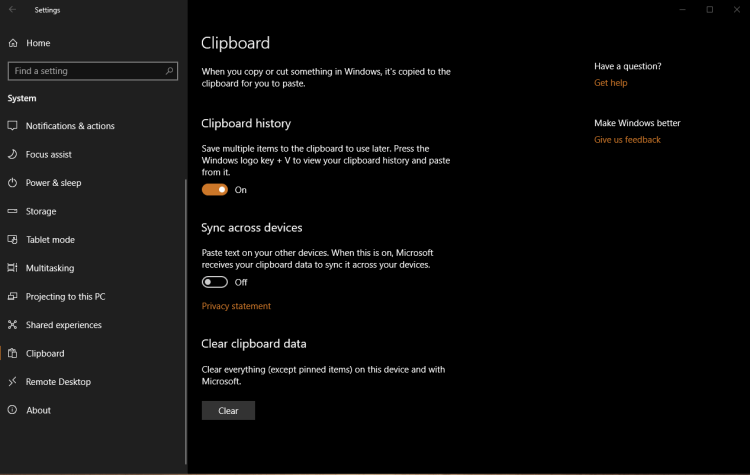This screenshot has width=750, height=475.
Task: Go to Remote Desktop settings
Action: pos(58,382)
